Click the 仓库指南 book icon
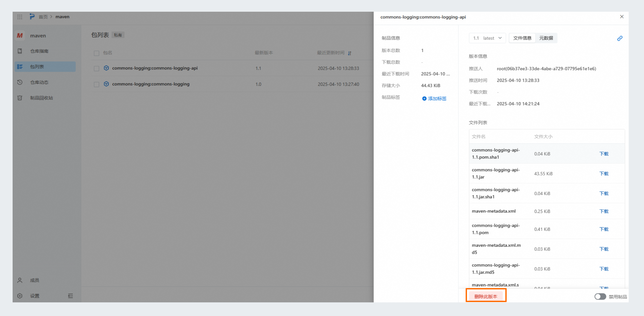The width and height of the screenshot is (644, 316). [20, 51]
